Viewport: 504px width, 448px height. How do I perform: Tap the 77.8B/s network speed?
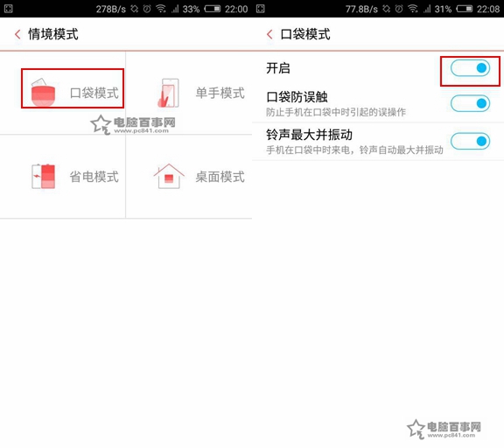361,9
